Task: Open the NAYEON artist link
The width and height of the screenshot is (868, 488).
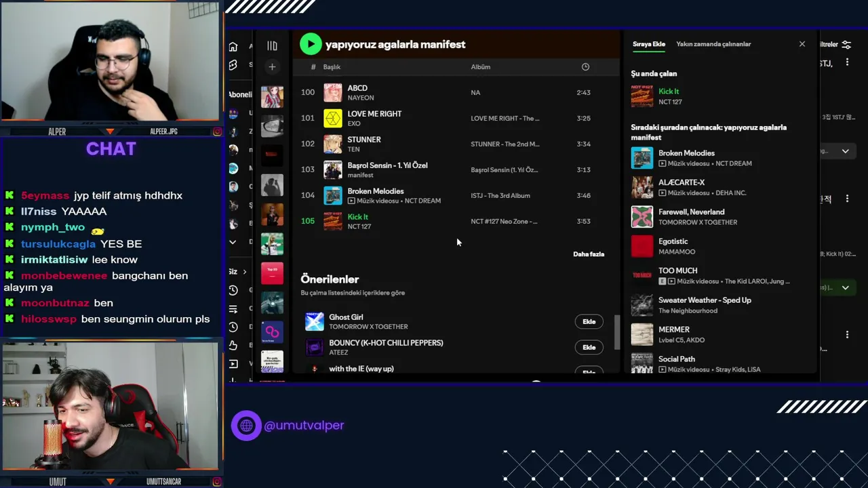Action: pos(361,98)
